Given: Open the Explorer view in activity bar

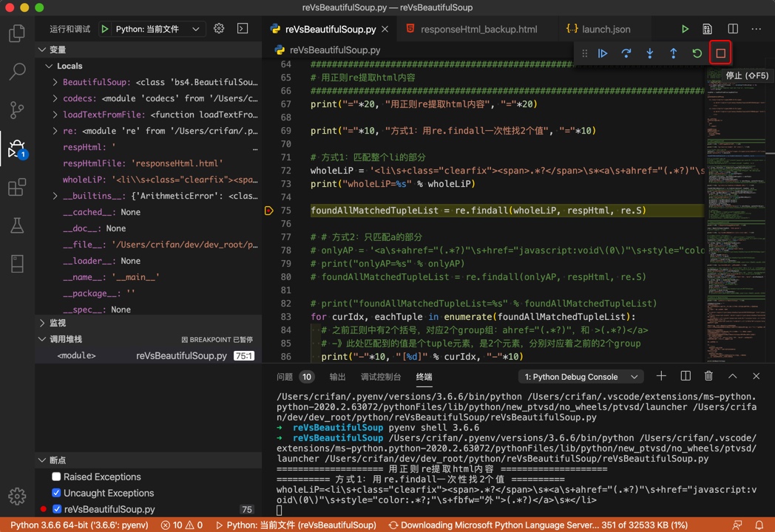Looking at the screenshot, I should (x=17, y=33).
